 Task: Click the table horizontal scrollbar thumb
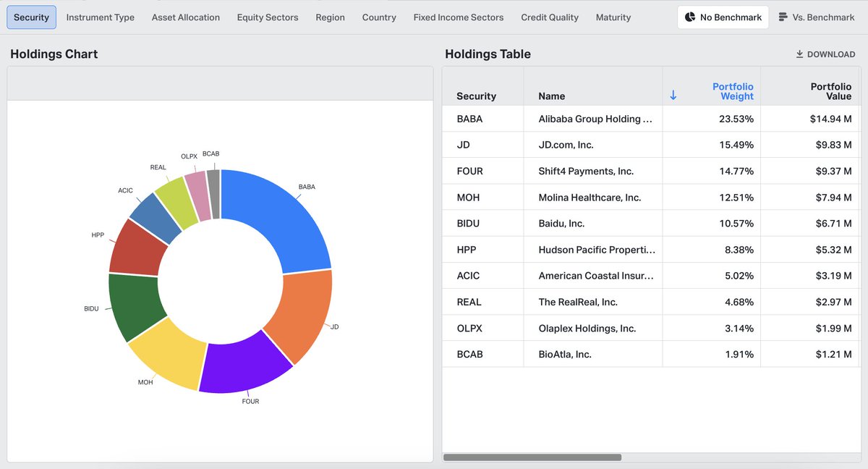532,457
